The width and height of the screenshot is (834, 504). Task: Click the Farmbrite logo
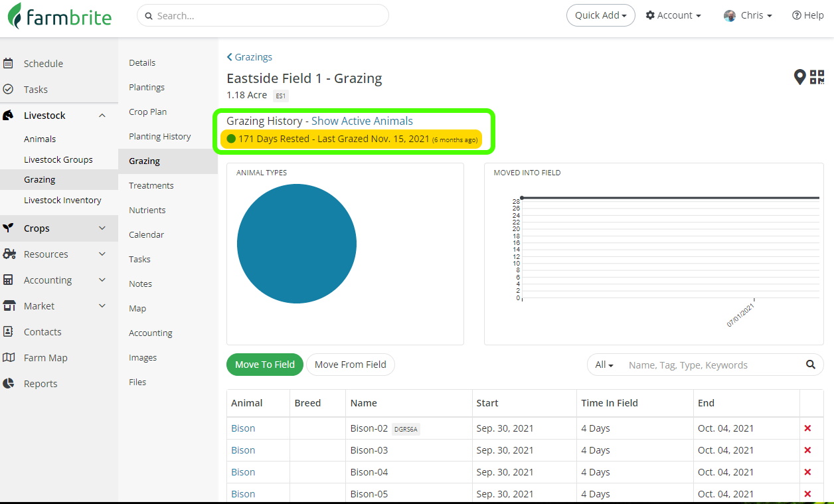[x=60, y=16]
